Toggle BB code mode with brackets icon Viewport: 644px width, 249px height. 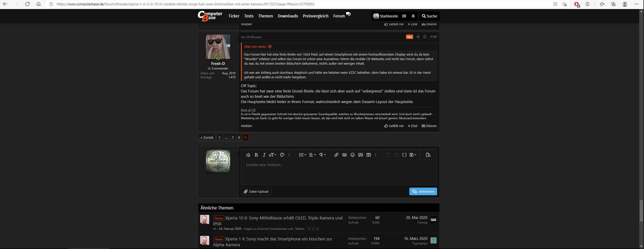(404, 155)
